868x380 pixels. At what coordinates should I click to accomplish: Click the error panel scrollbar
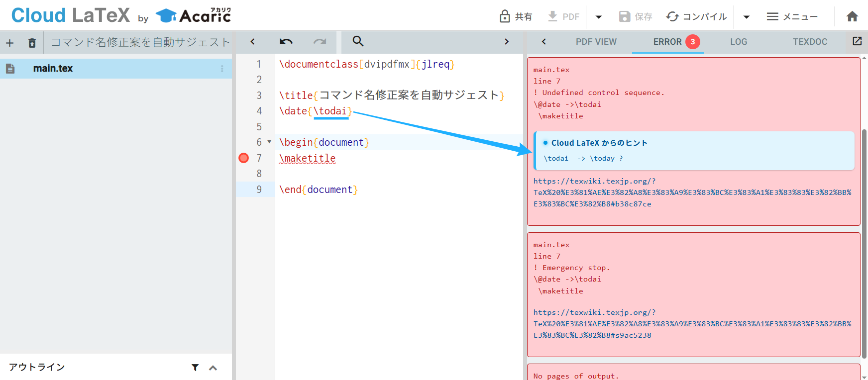(x=865, y=244)
